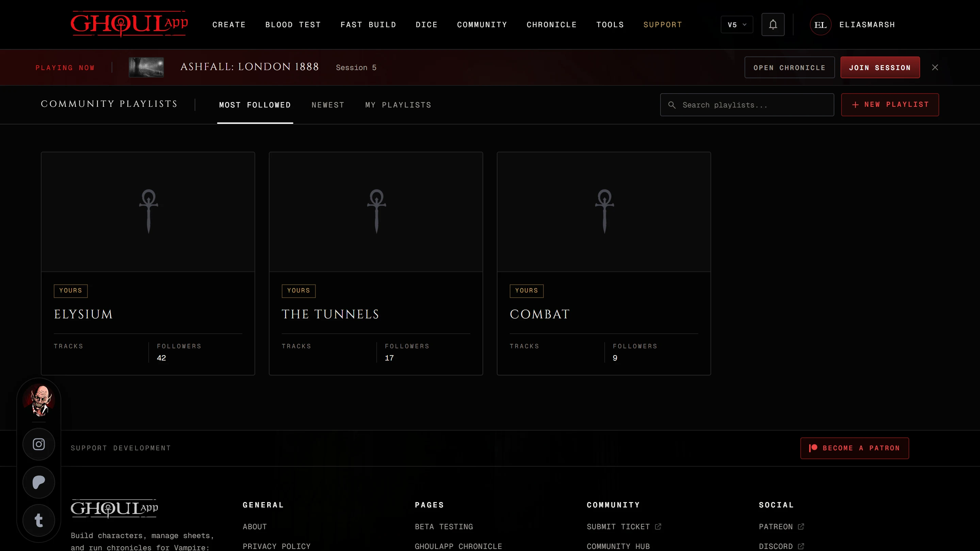The height and width of the screenshot is (551, 980).
Task: Open the About footer link
Action: [255, 527]
